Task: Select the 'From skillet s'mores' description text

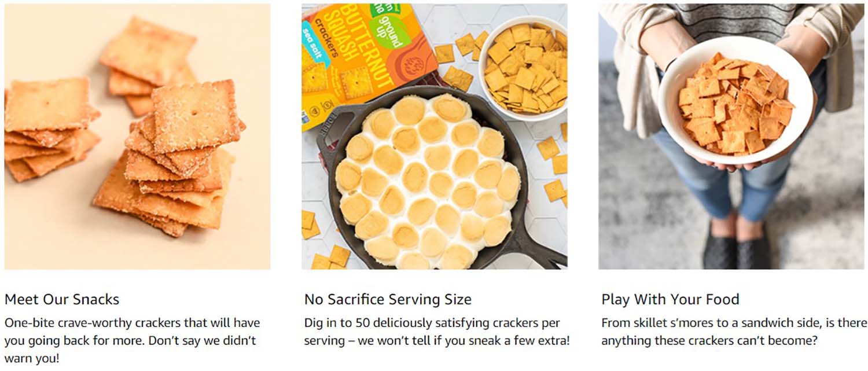Action: 734,332
